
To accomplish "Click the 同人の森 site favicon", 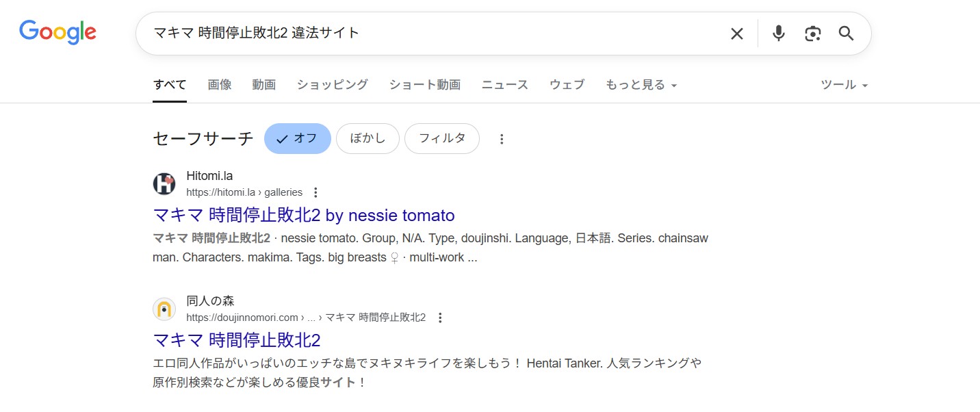I will click(164, 309).
